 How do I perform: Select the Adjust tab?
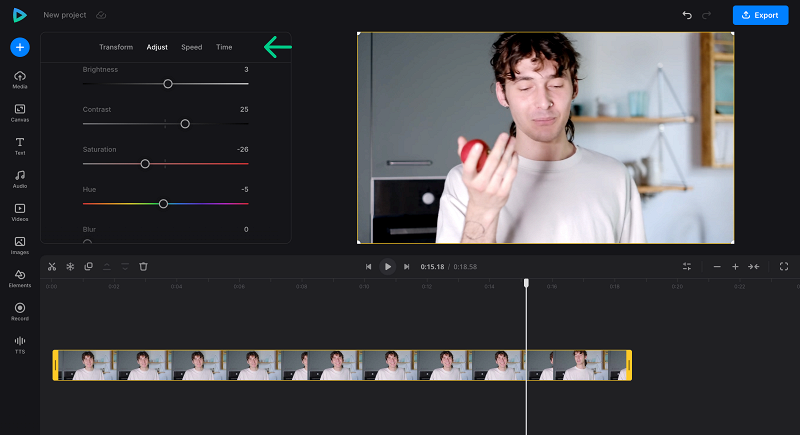point(157,47)
